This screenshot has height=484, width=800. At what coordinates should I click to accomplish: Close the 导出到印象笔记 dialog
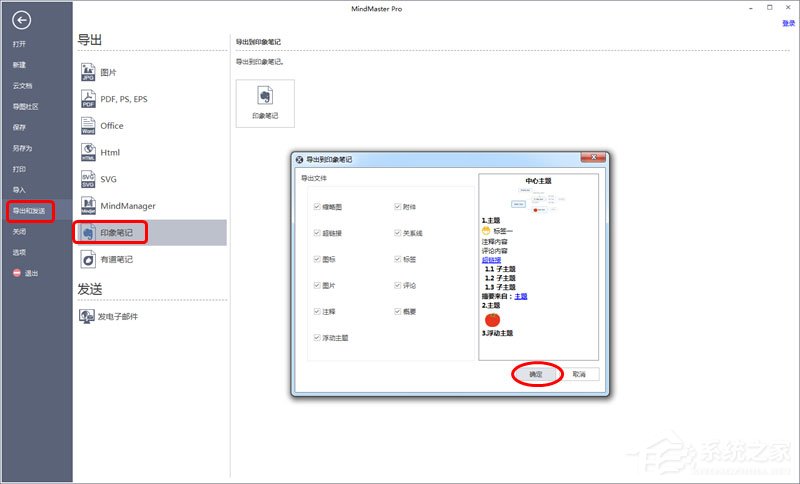(593, 158)
